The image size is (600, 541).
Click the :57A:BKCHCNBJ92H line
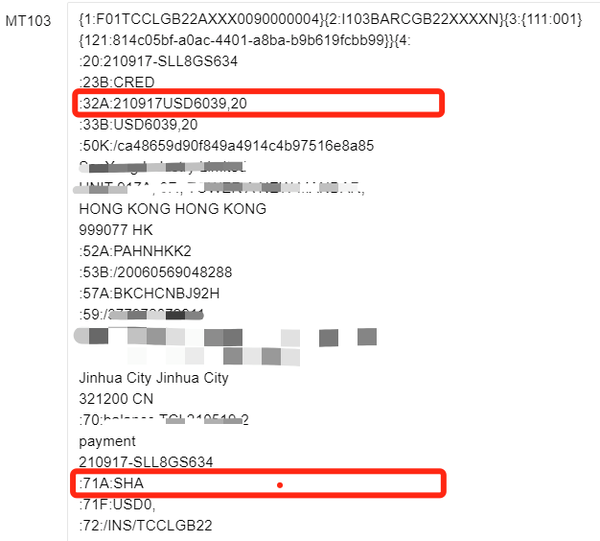[149, 293]
